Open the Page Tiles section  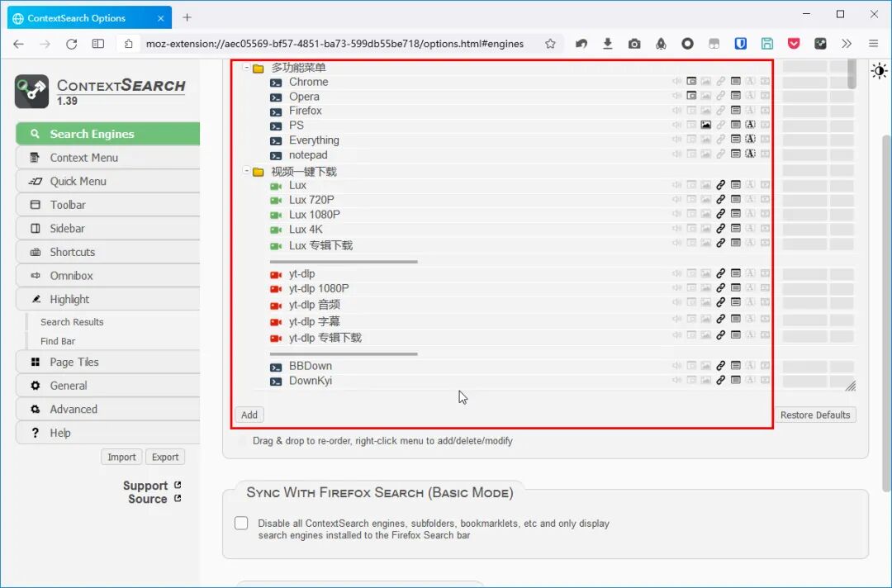coord(108,362)
